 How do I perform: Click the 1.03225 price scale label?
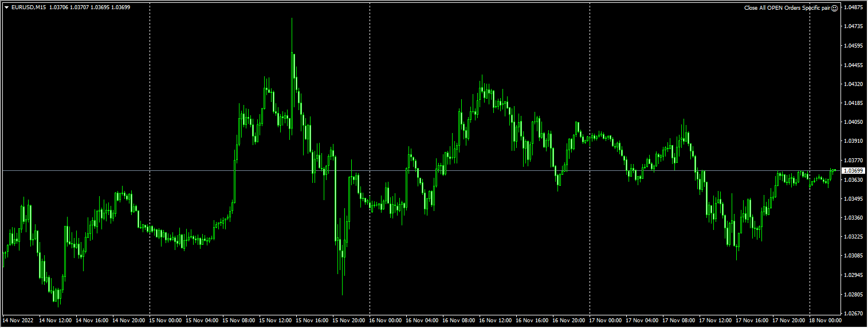854,237
